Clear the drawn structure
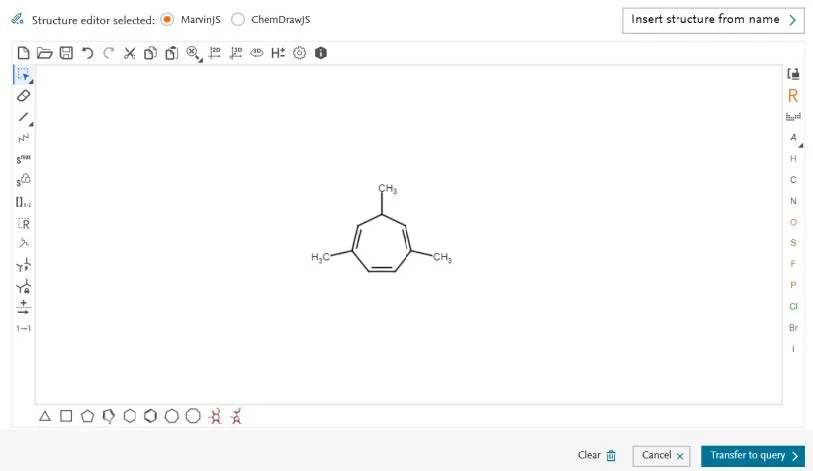The width and height of the screenshot is (813, 471). (x=597, y=455)
